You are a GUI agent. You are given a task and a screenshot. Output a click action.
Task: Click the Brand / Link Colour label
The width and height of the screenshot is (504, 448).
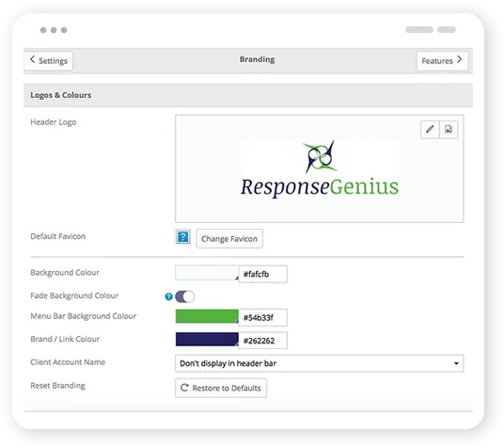(x=65, y=339)
